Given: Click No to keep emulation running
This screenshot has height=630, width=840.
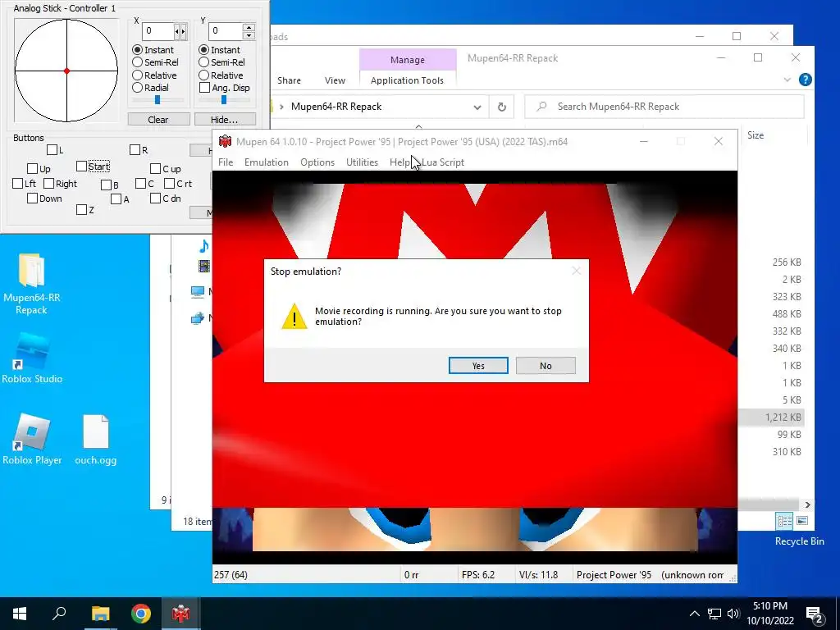Looking at the screenshot, I should (546, 365).
